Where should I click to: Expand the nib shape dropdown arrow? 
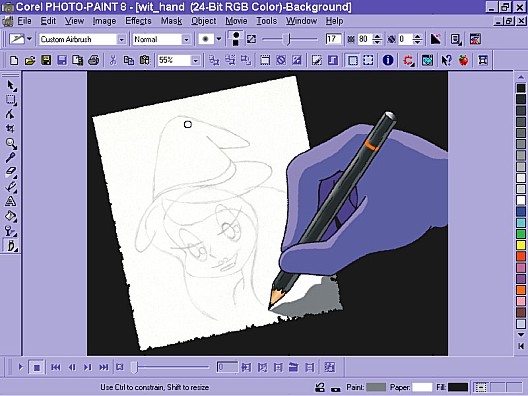[x=219, y=39]
